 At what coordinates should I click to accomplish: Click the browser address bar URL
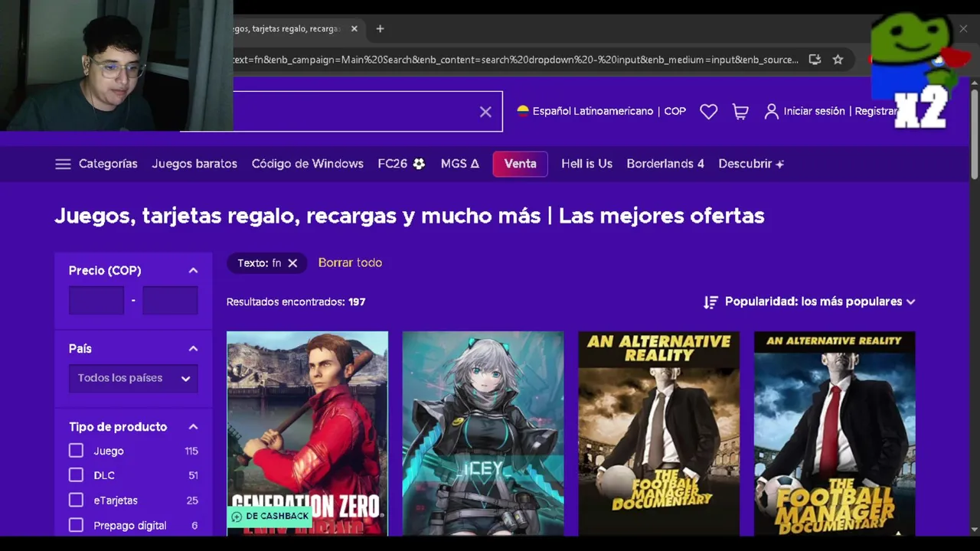514,59
